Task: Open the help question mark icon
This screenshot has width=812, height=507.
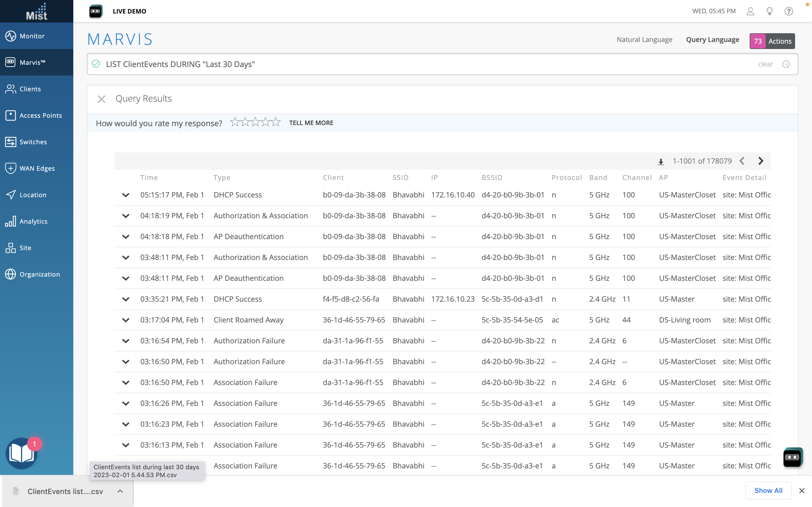Action: click(x=789, y=11)
